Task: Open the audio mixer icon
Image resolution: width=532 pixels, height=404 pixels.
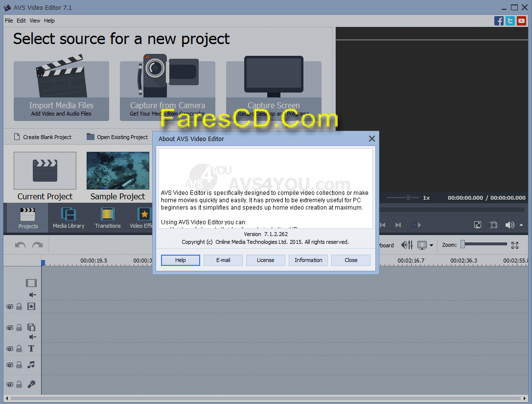Action: tap(407, 245)
